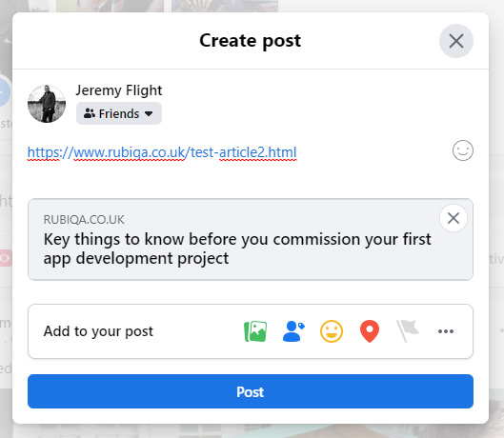Click Jeremy Flight's profile picture
504x438 pixels.
47,104
